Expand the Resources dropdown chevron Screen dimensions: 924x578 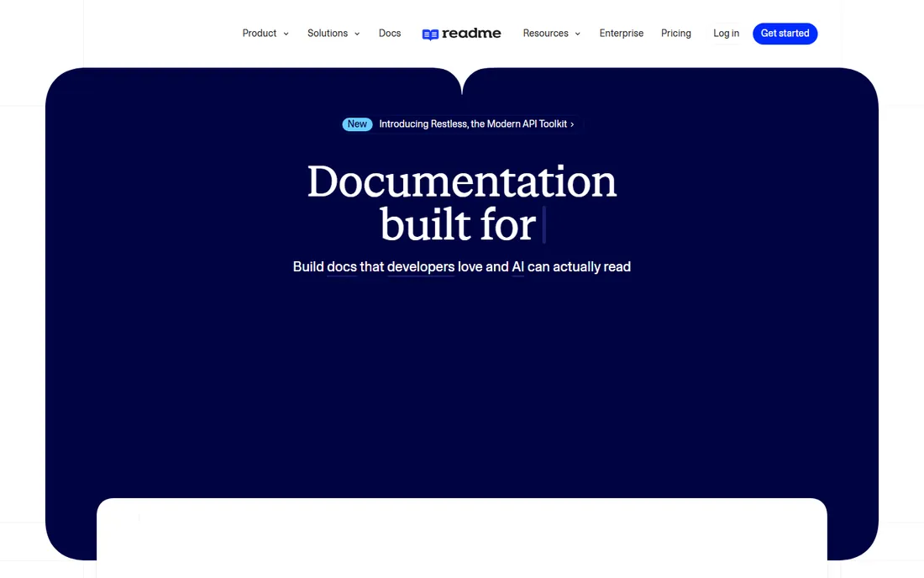tap(578, 34)
